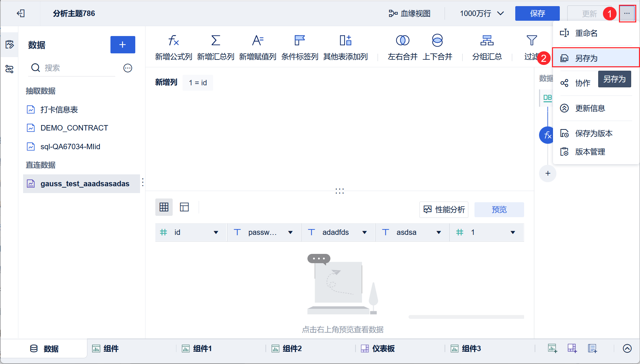Open 更新信息 from the menu
640x364 pixels.
click(x=596, y=108)
